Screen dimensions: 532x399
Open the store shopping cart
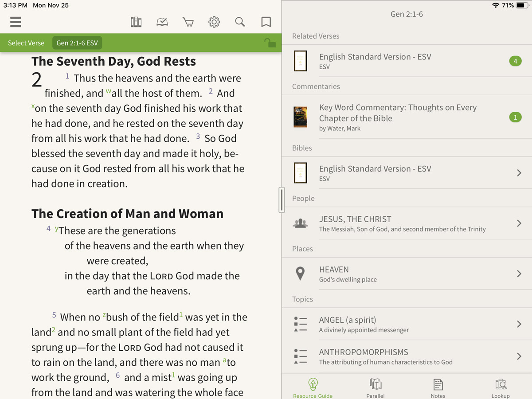[188, 22]
